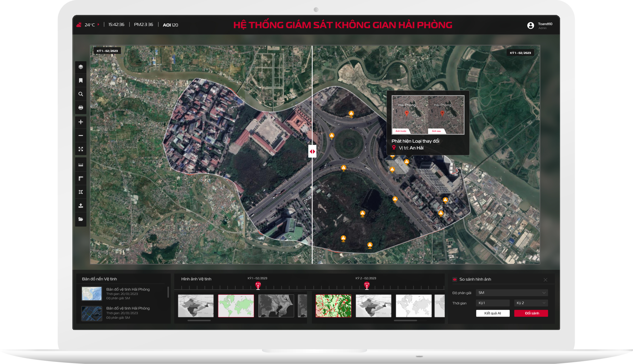Screen dimensions: 633x364
Task: Open the folder icon in map toolbar
Action: [81, 219]
